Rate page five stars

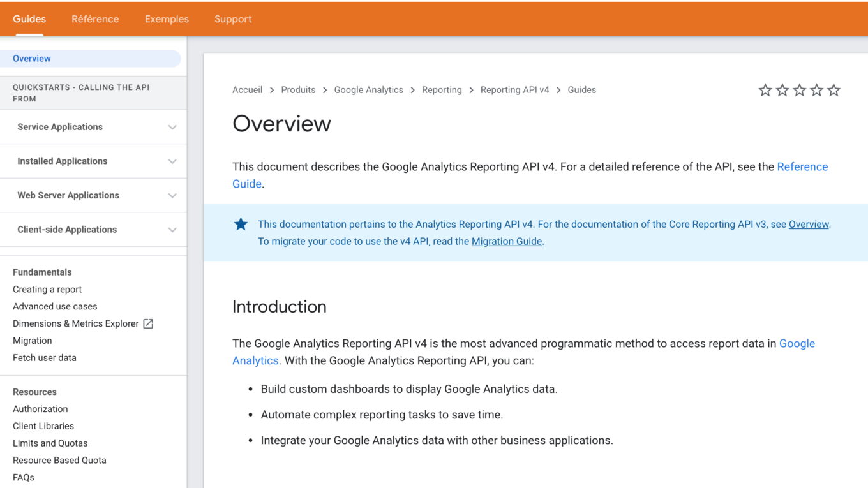pos(834,90)
